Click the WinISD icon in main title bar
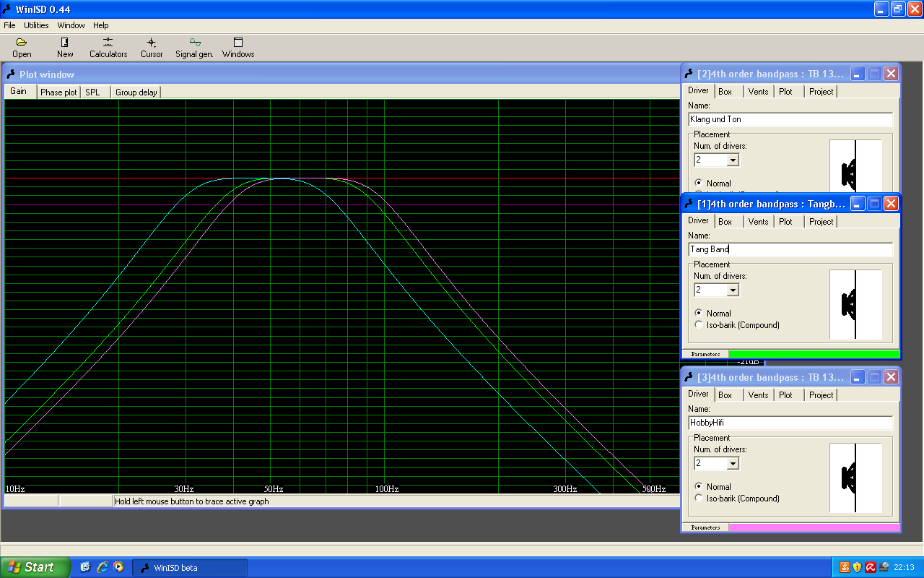Image resolution: width=924 pixels, height=578 pixels. pos(7,9)
